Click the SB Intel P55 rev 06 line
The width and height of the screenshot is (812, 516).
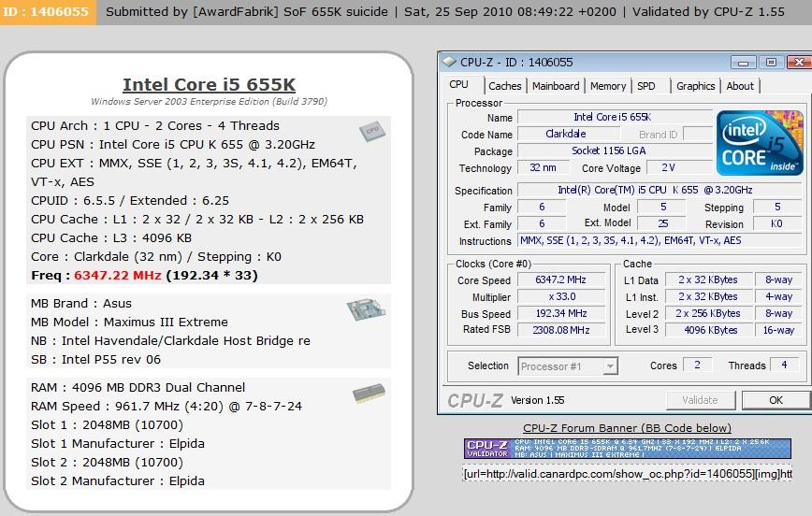click(95, 359)
